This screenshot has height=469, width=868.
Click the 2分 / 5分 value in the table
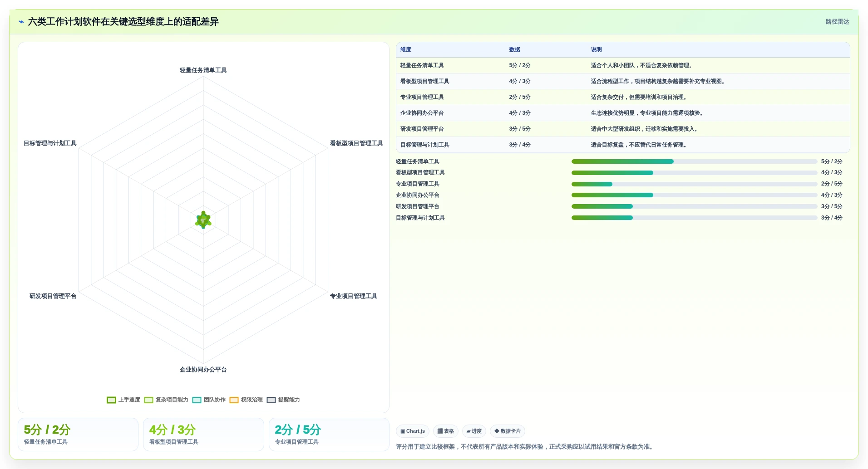pyautogui.click(x=520, y=98)
